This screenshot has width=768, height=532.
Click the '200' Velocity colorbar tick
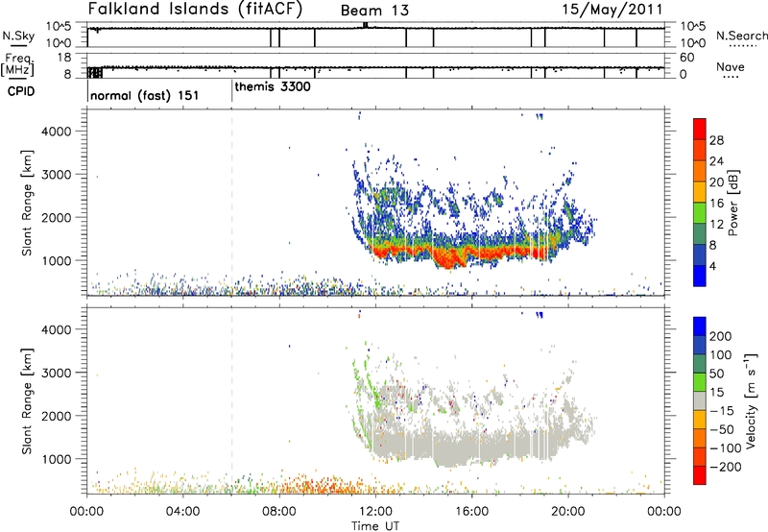[x=721, y=336]
